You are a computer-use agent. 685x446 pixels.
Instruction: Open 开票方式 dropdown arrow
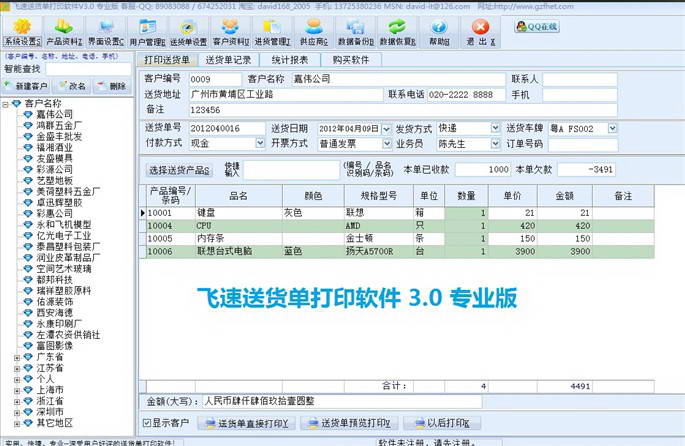(x=386, y=143)
